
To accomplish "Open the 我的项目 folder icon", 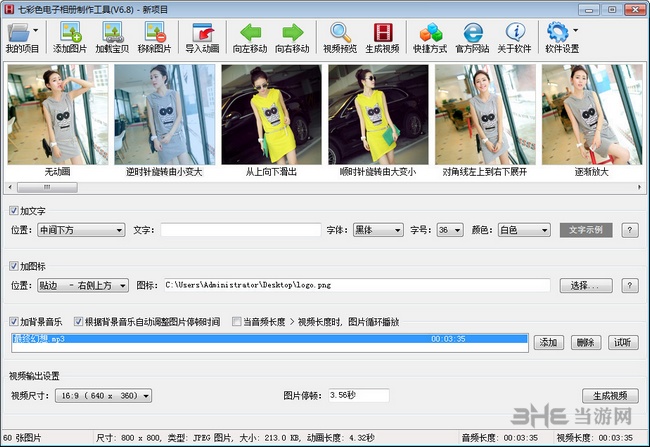I will [19, 32].
